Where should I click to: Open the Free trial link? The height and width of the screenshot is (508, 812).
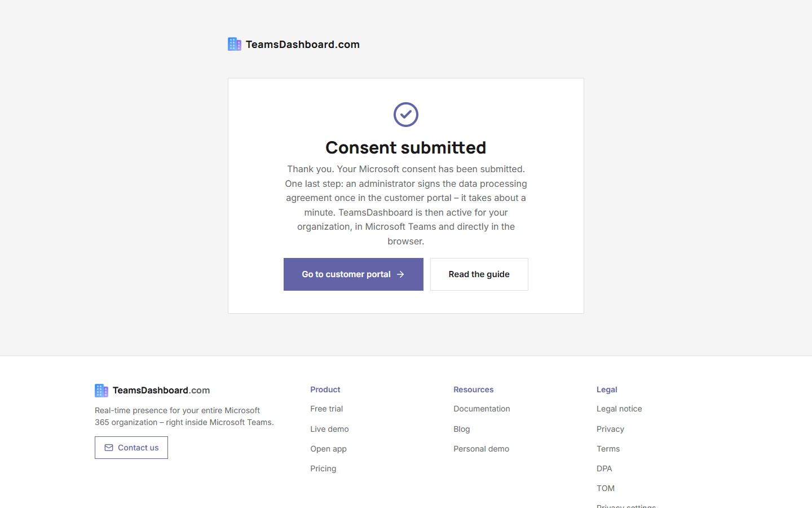click(x=326, y=409)
